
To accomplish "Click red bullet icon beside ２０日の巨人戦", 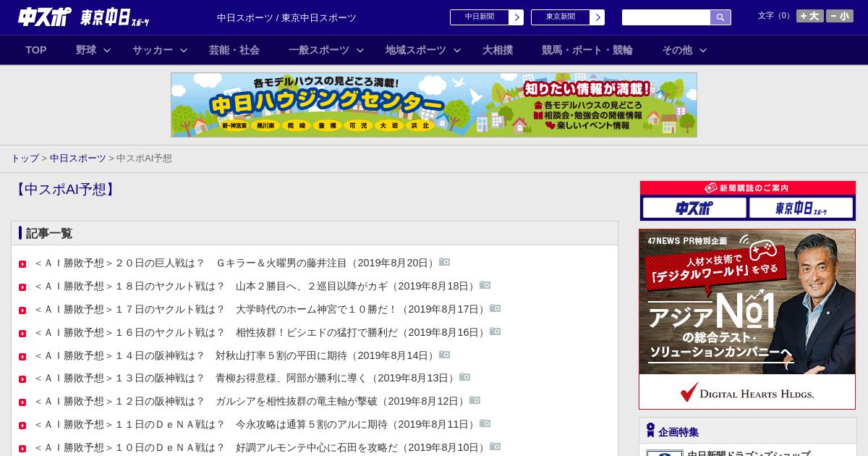I will (22, 264).
